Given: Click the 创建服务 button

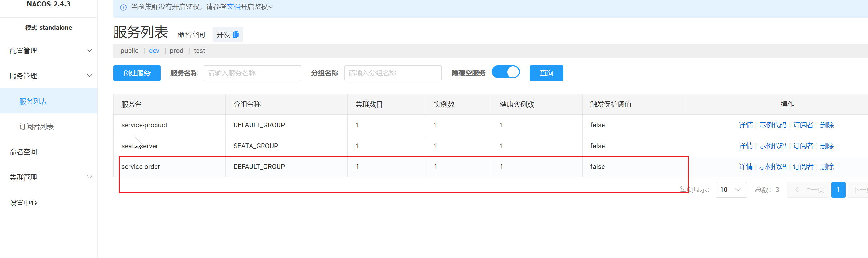Looking at the screenshot, I should tap(137, 73).
